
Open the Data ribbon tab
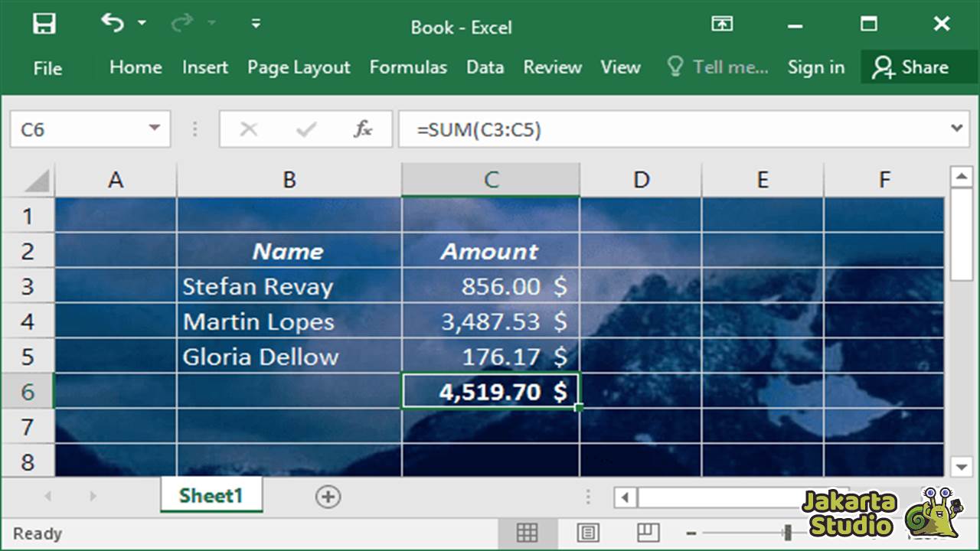pos(485,67)
